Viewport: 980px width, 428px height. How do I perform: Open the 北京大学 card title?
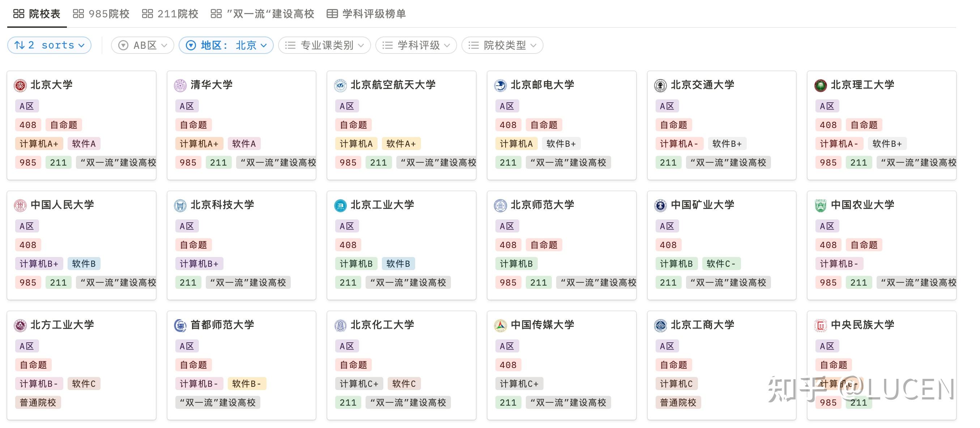click(x=51, y=85)
